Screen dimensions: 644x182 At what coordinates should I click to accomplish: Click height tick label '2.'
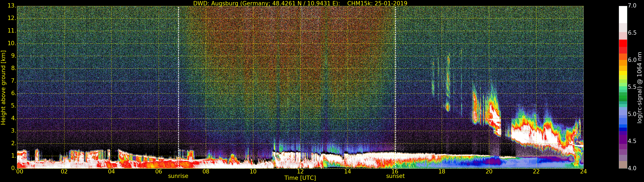pyautogui.click(x=13, y=143)
